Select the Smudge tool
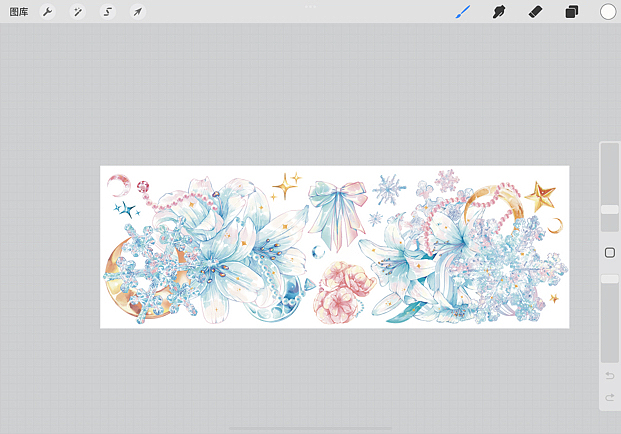621x434 pixels. coord(499,12)
